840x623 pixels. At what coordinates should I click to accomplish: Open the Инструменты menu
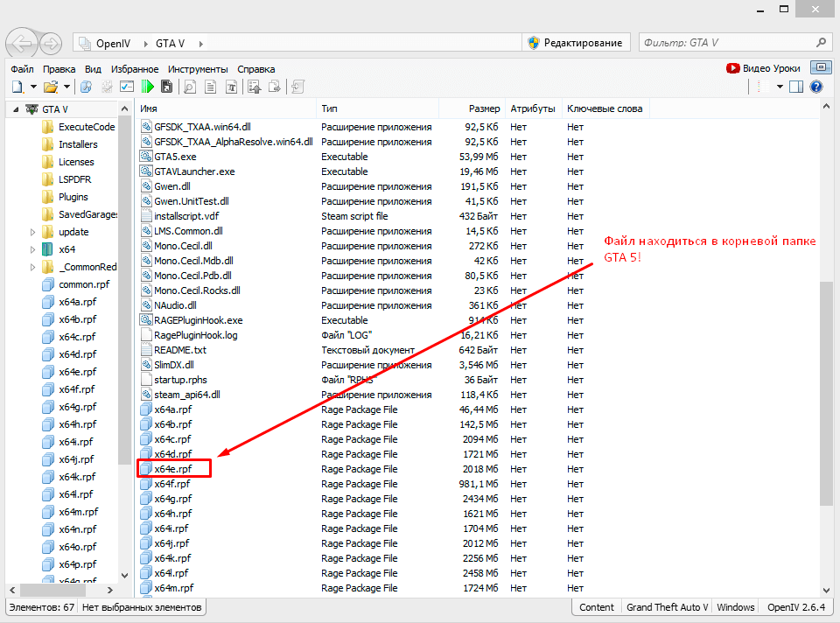coord(198,69)
